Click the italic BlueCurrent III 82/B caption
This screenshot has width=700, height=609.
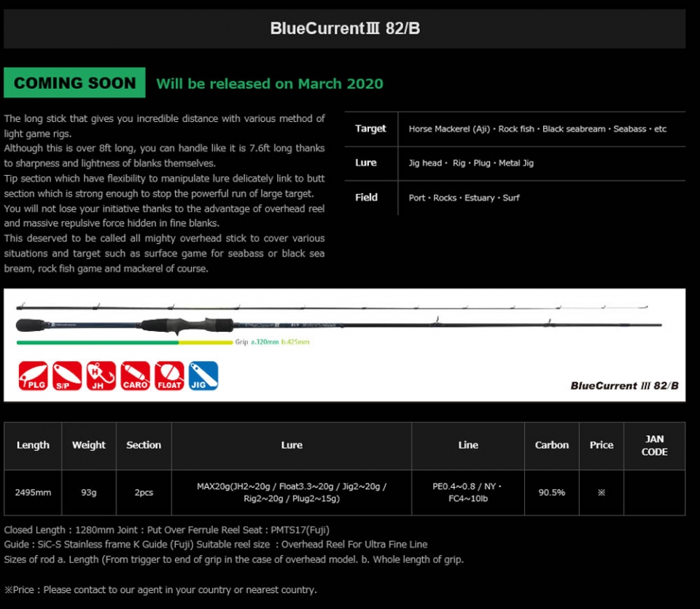625,386
